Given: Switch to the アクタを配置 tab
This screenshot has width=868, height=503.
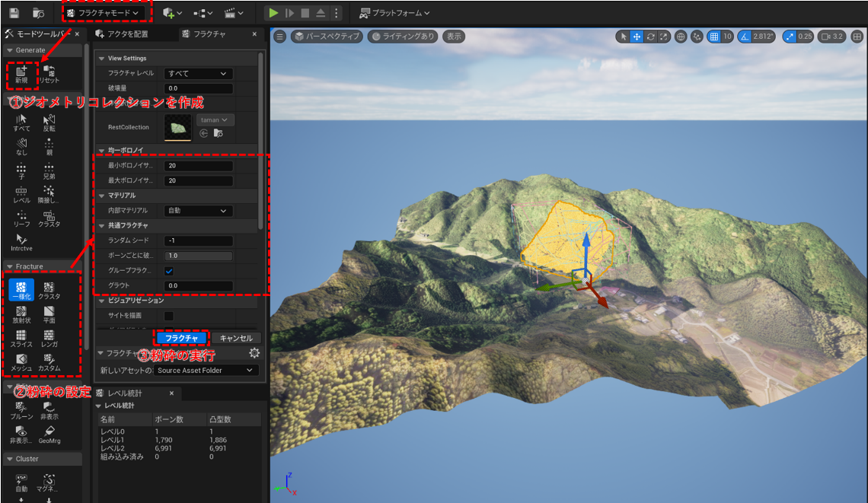Looking at the screenshot, I should point(126,34).
